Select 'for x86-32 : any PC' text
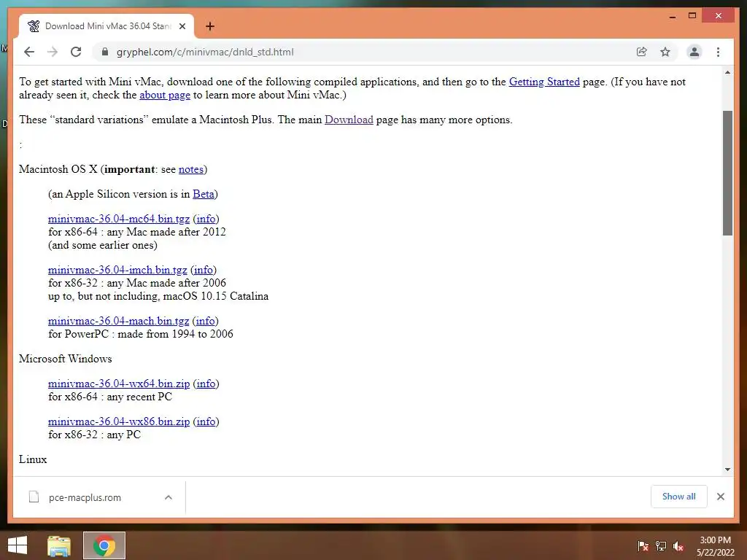747x560 pixels. click(x=94, y=435)
